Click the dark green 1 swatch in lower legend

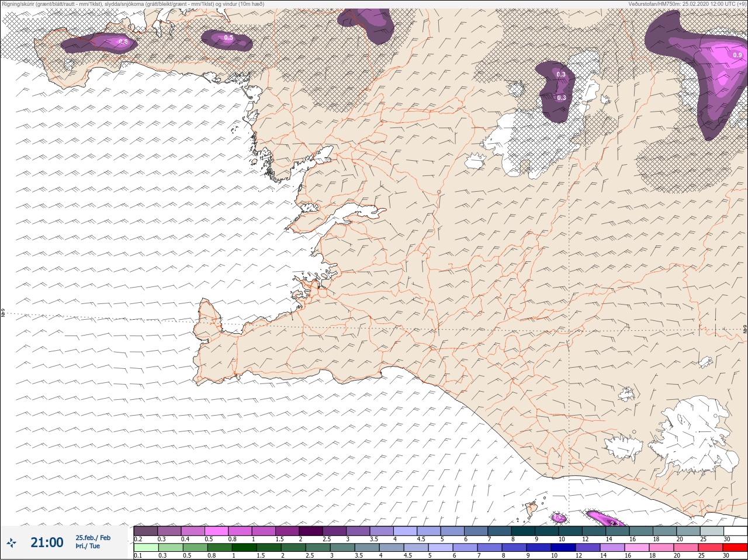(243, 548)
